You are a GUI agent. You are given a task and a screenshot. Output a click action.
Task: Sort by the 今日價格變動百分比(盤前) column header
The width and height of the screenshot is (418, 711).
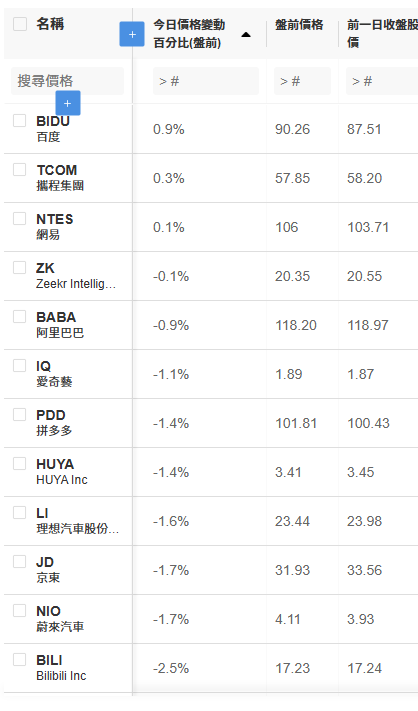[x=189, y=34]
